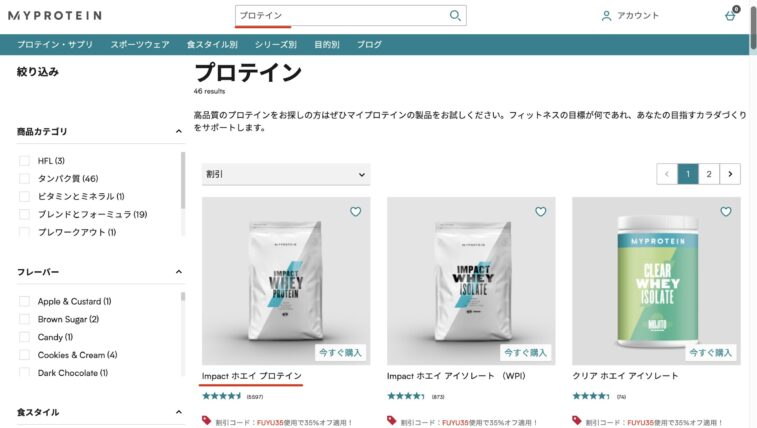Collapse the フレーバー filter section
Image resolution: width=757 pixels, height=428 pixels.
pyautogui.click(x=179, y=272)
